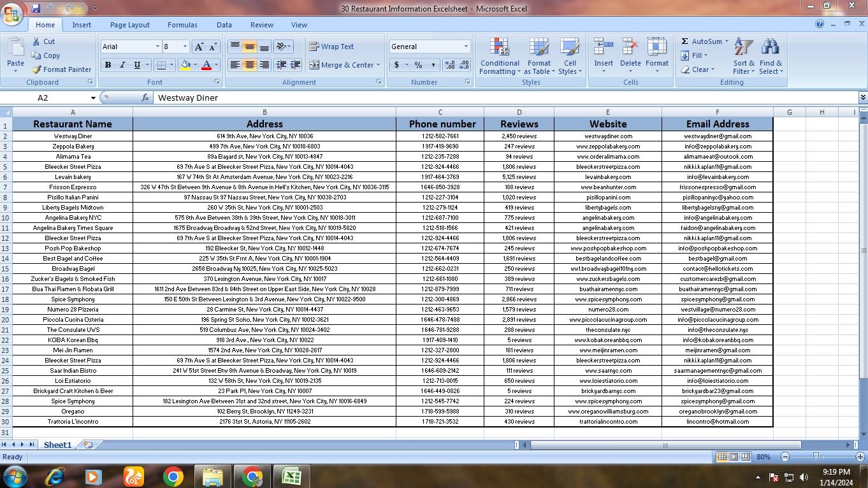Expand the Fill dropdown
This screenshot has height=488, width=868.
pos(705,55)
